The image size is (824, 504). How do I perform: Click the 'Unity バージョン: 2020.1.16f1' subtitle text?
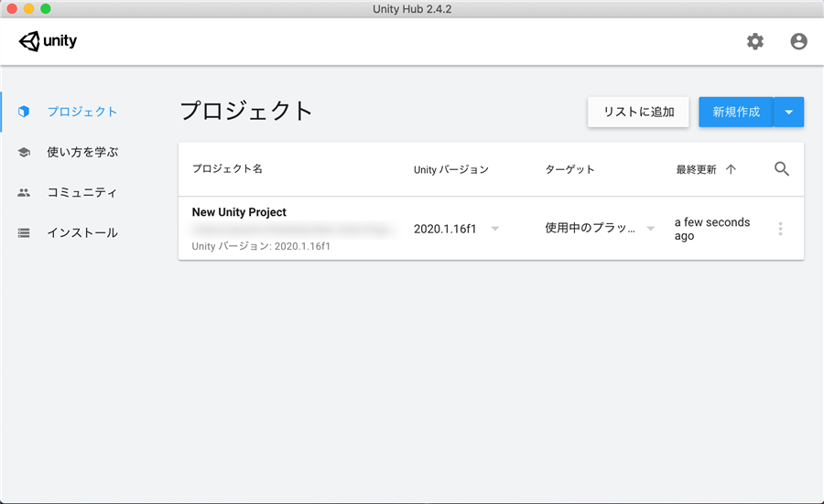click(261, 246)
